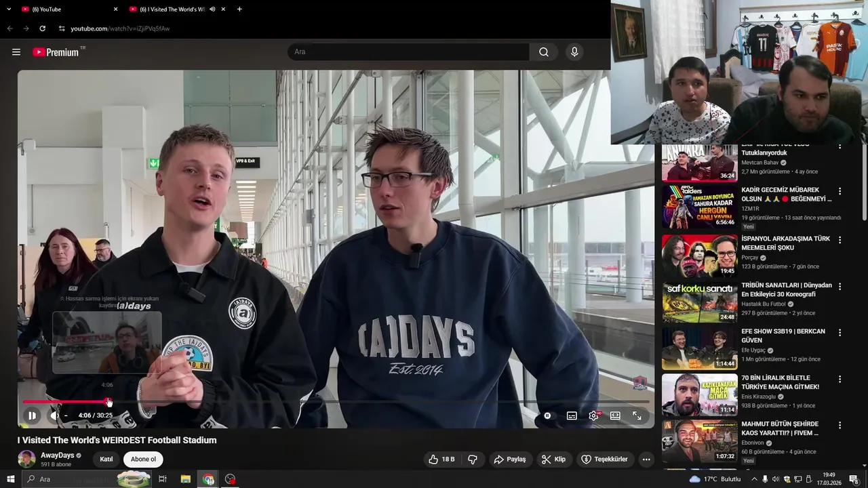Open the notification center icon
This screenshot has height=488, width=868.
(854, 479)
